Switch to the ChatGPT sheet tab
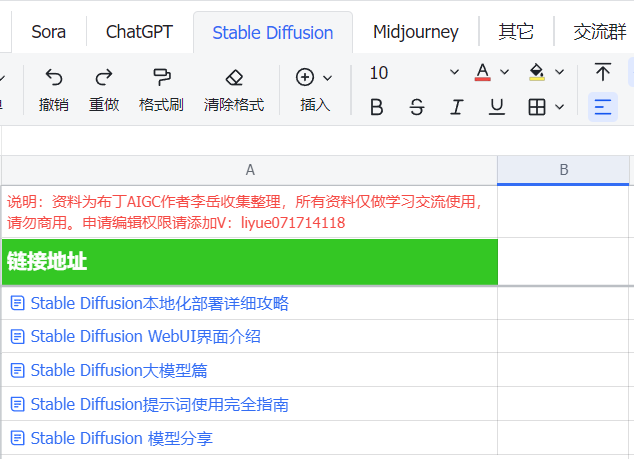 pos(139,32)
